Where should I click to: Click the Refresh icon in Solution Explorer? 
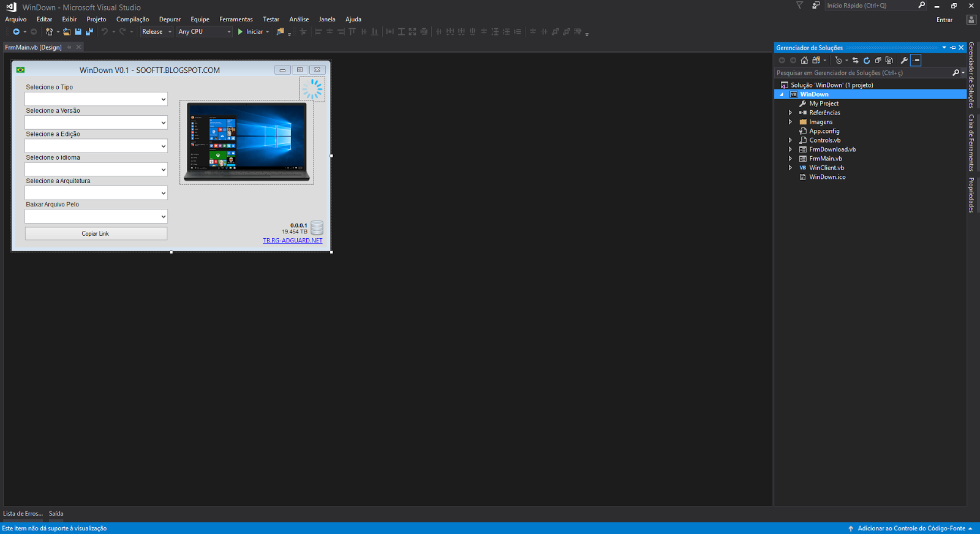866,60
